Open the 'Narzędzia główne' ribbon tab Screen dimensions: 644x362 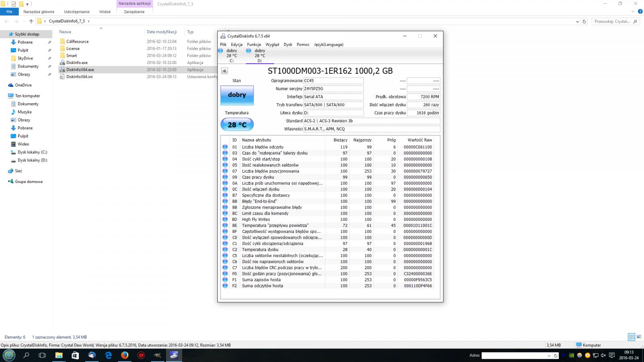pyautogui.click(x=39, y=12)
